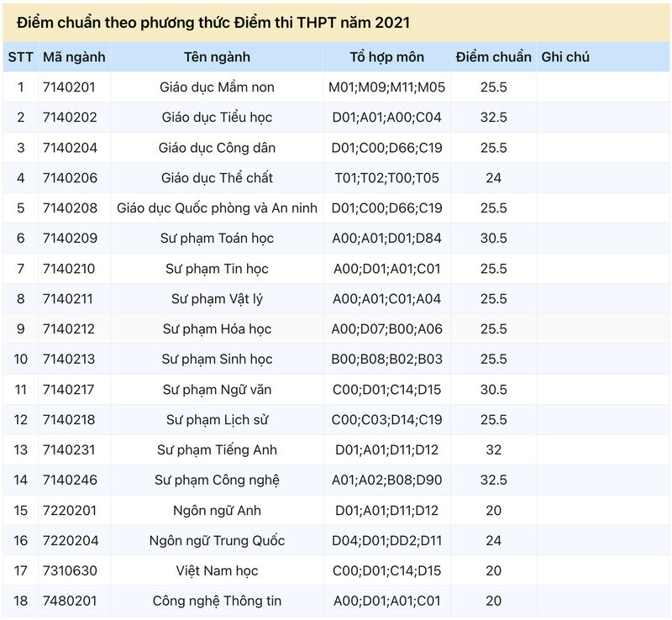Select major code 7140202
Viewport: 672px width, 620px height.
tap(70, 117)
